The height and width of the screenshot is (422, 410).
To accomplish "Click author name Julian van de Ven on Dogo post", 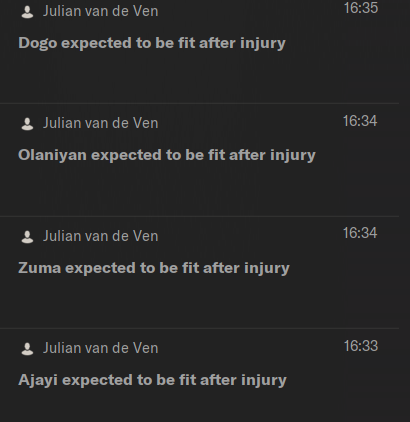I will 100,11.
